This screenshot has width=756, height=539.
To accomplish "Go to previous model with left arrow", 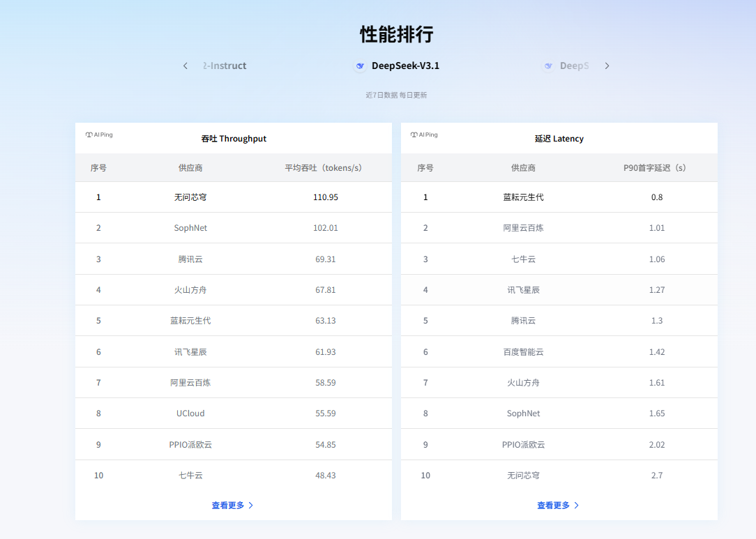I will [x=186, y=66].
